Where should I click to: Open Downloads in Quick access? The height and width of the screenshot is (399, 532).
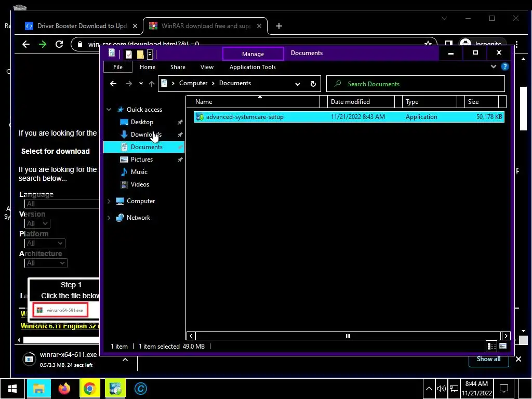146,135
